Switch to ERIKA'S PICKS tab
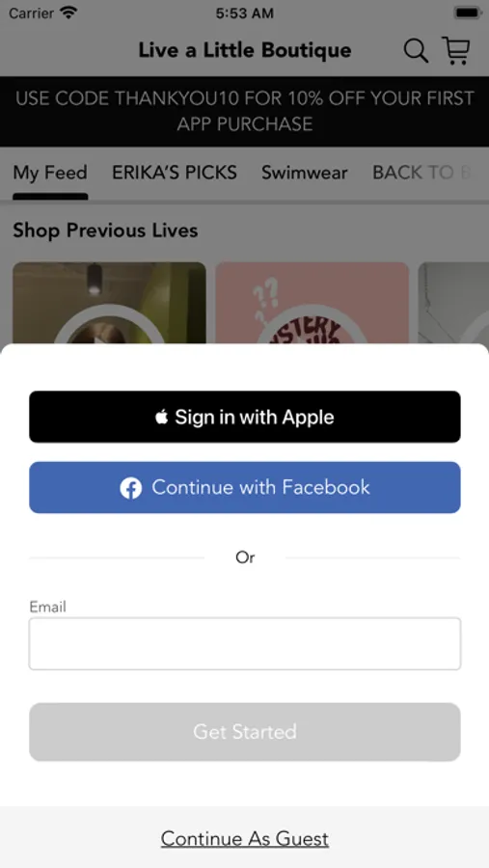 (x=175, y=173)
